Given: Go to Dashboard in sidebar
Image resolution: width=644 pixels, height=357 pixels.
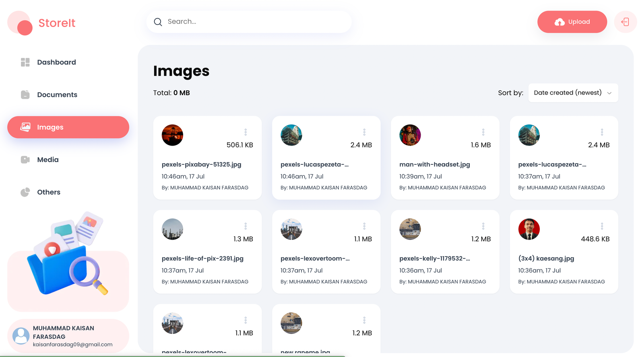Looking at the screenshot, I should coord(56,62).
